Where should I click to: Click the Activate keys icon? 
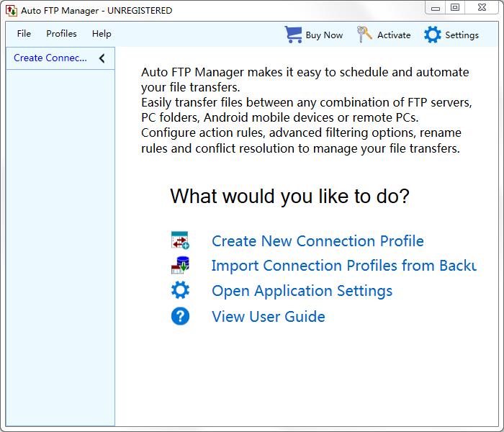365,35
